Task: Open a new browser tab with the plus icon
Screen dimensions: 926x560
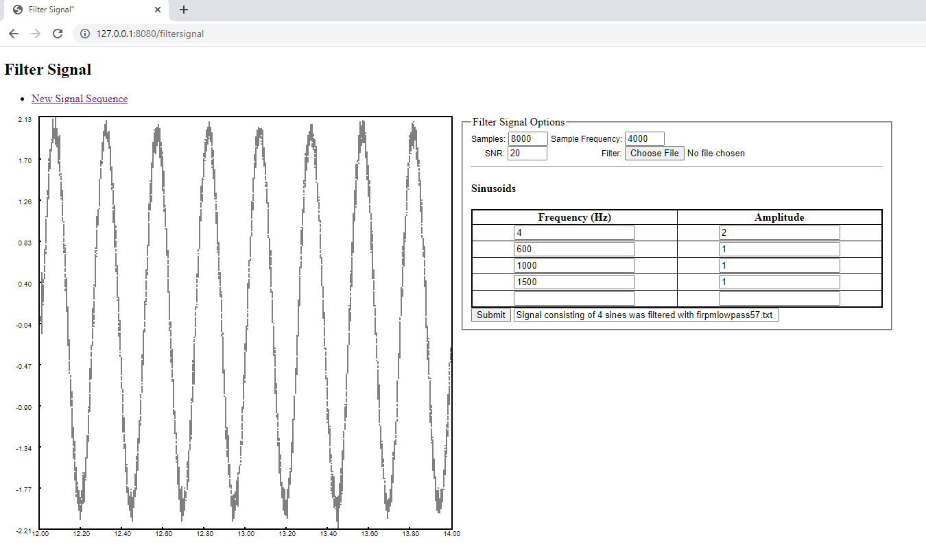Action: 183,10
